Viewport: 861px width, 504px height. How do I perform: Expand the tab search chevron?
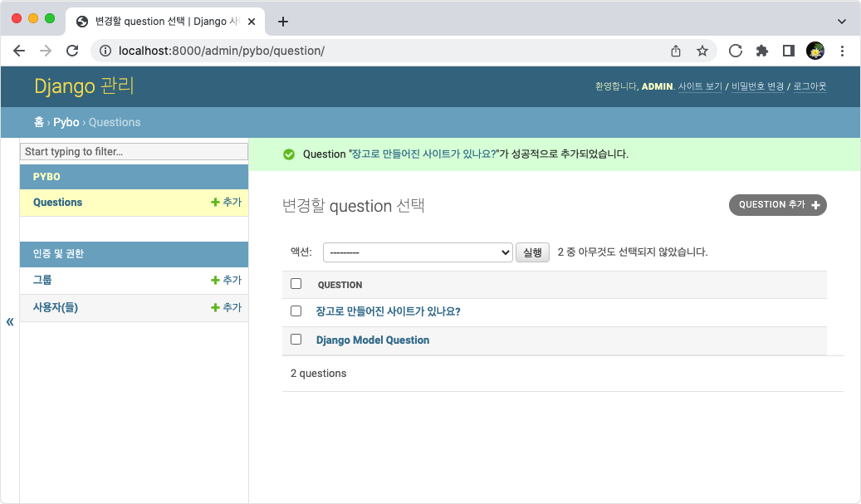pos(842,22)
